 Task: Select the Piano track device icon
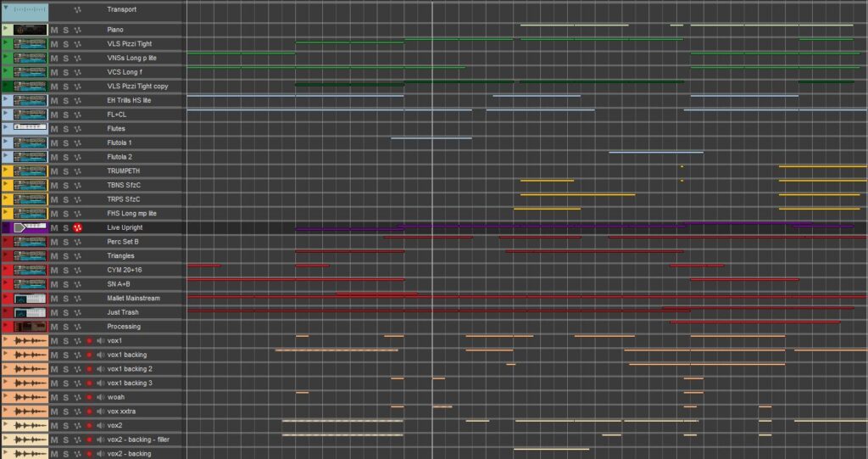30,30
